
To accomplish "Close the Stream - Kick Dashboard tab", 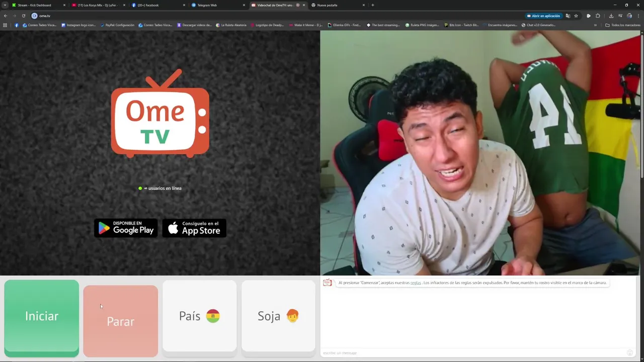I will point(64,5).
